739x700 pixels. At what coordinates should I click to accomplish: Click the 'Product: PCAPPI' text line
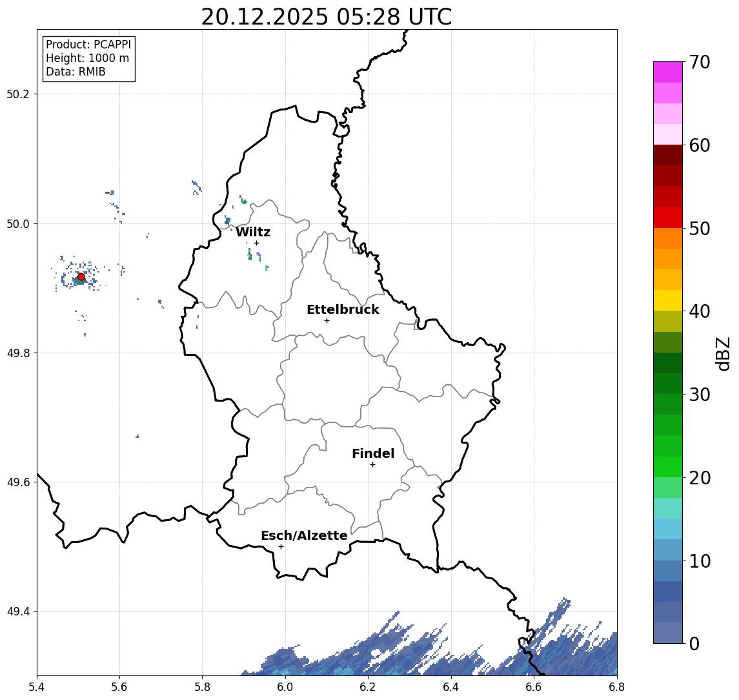coord(88,45)
